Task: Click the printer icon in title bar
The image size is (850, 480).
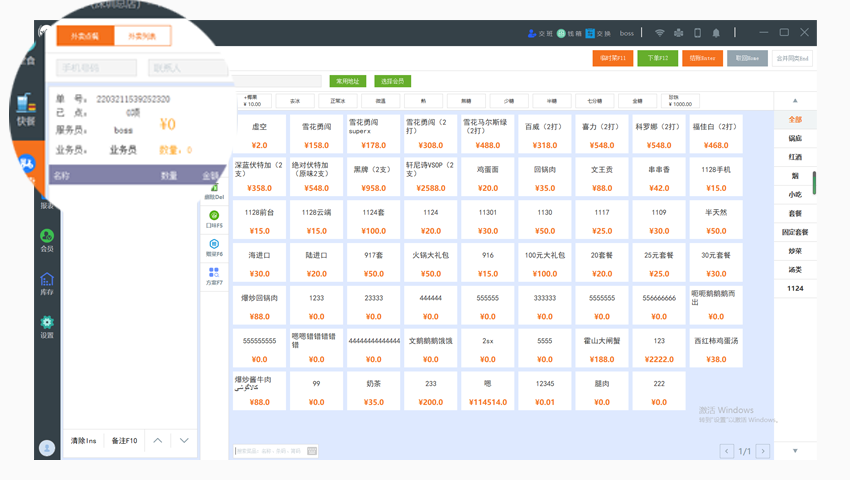Action: pos(678,33)
